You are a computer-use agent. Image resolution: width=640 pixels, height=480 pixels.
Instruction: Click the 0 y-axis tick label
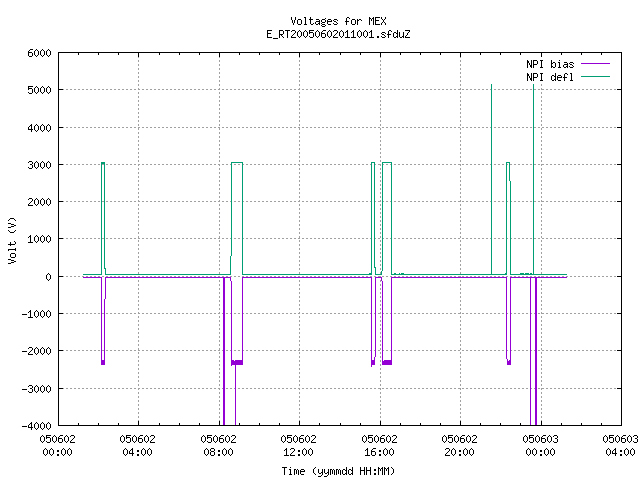point(49,277)
